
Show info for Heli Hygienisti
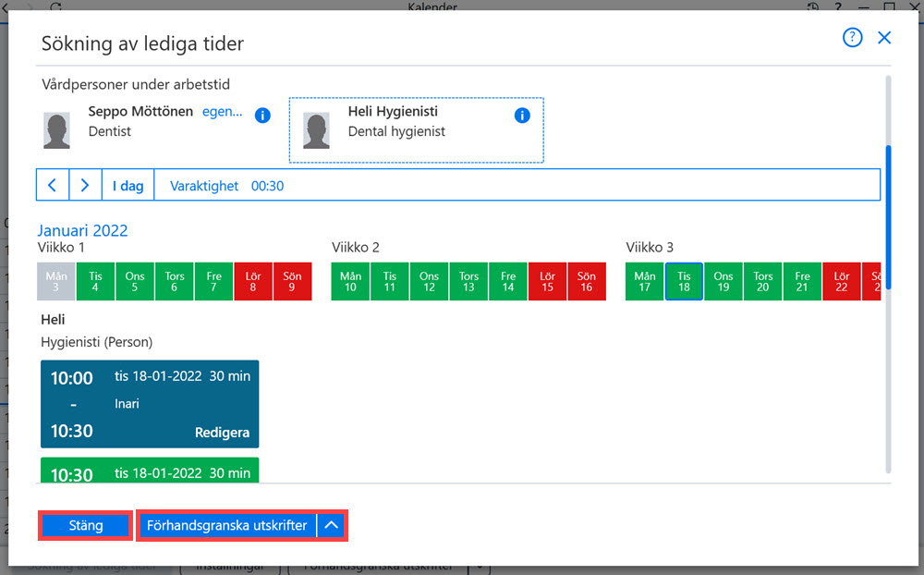pyautogui.click(x=521, y=116)
